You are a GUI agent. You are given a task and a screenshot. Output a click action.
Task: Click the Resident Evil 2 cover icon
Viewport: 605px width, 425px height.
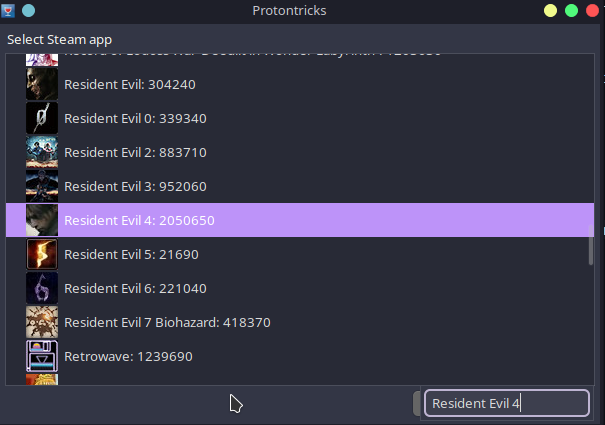[x=42, y=152]
